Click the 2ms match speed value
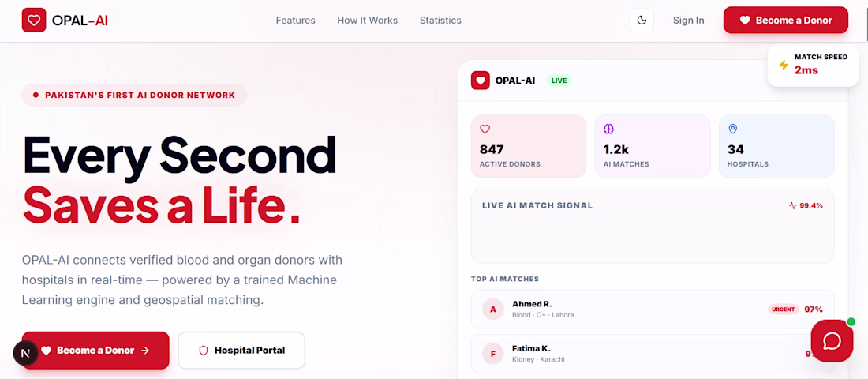This screenshot has width=868, height=379. tap(806, 70)
